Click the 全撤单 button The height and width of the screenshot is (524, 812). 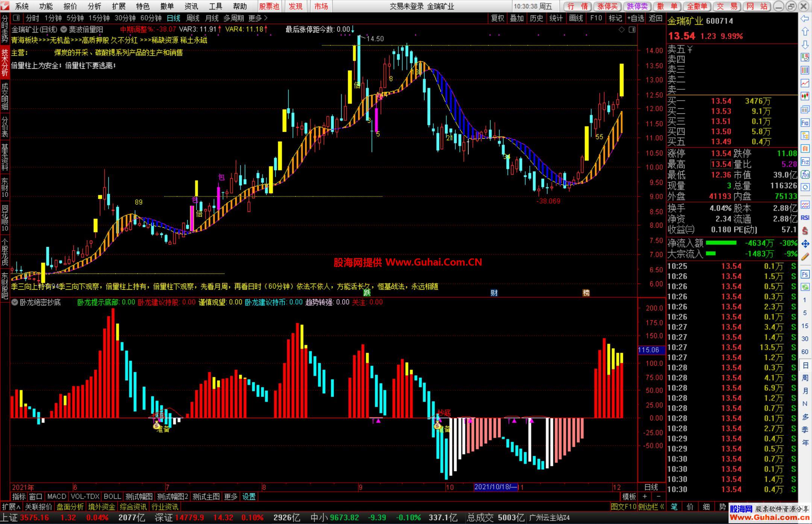[x=697, y=6]
